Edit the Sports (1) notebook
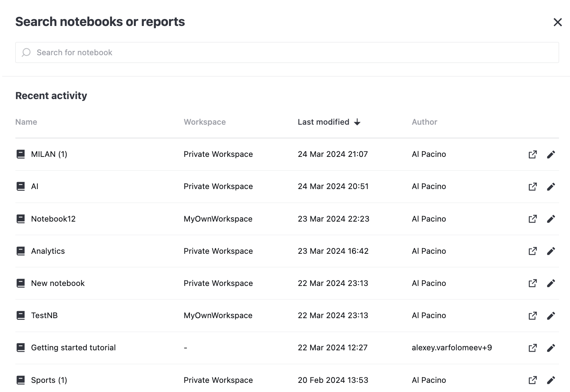 pyautogui.click(x=551, y=380)
